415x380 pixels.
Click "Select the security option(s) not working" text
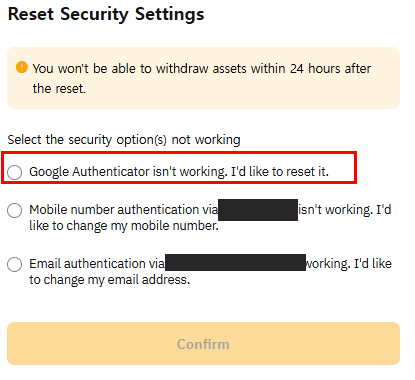point(124,140)
